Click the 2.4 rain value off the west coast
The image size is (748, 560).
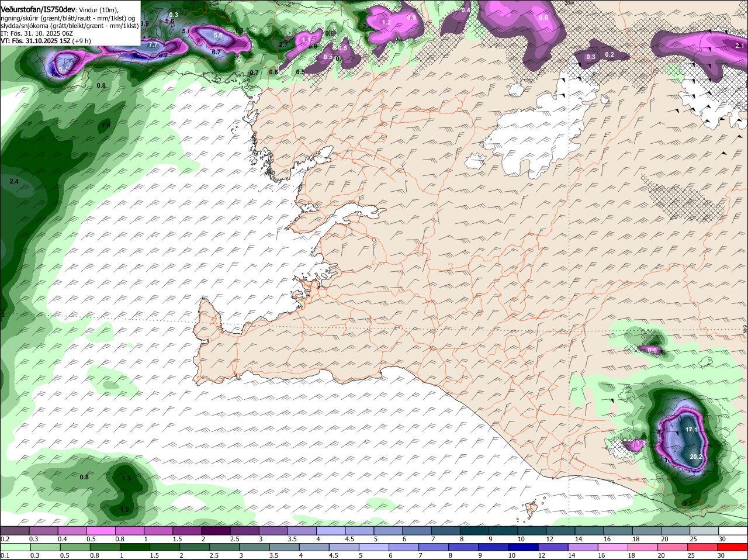pos(14,182)
